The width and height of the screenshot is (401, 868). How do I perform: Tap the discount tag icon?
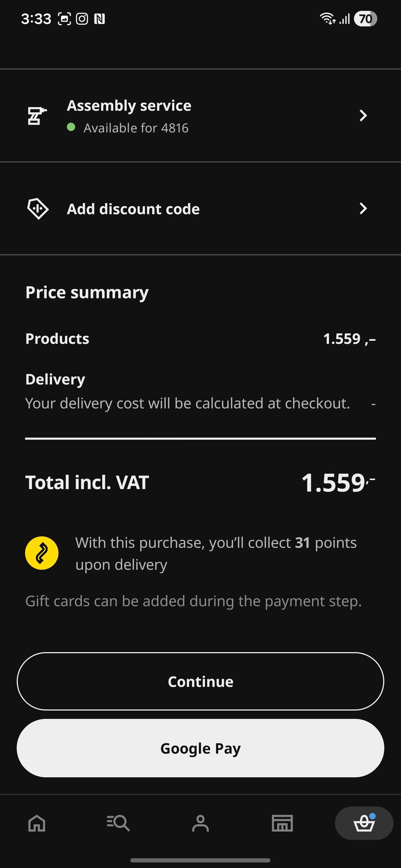(x=38, y=208)
